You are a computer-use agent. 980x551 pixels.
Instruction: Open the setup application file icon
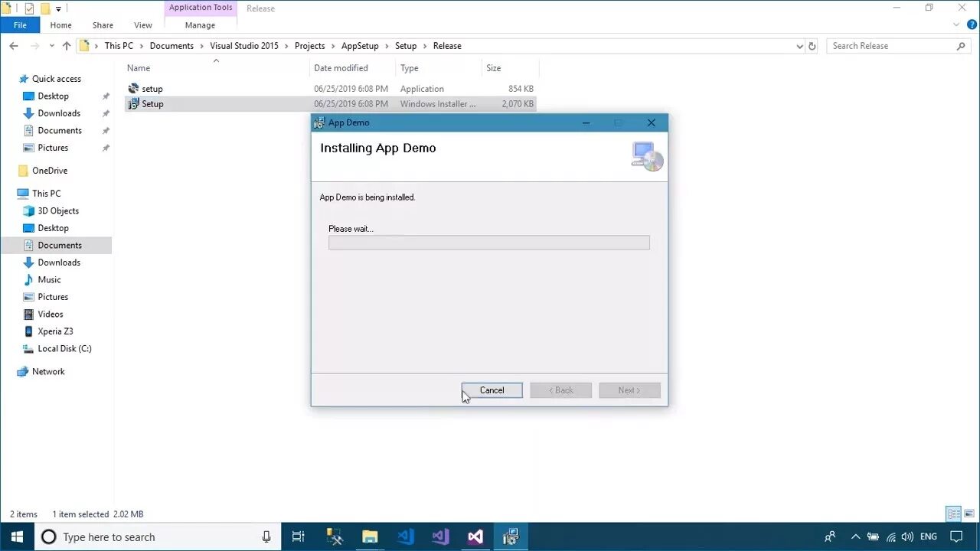133,88
